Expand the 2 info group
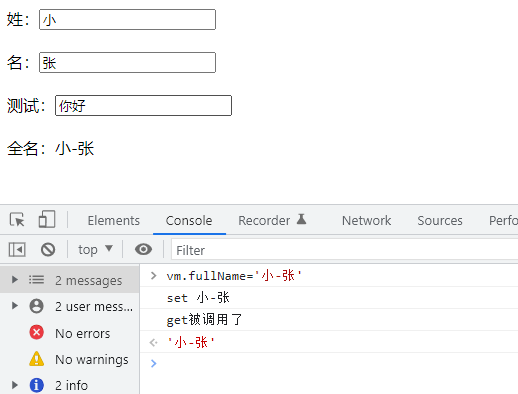Viewport: 518px width, 394px height. [x=15, y=385]
